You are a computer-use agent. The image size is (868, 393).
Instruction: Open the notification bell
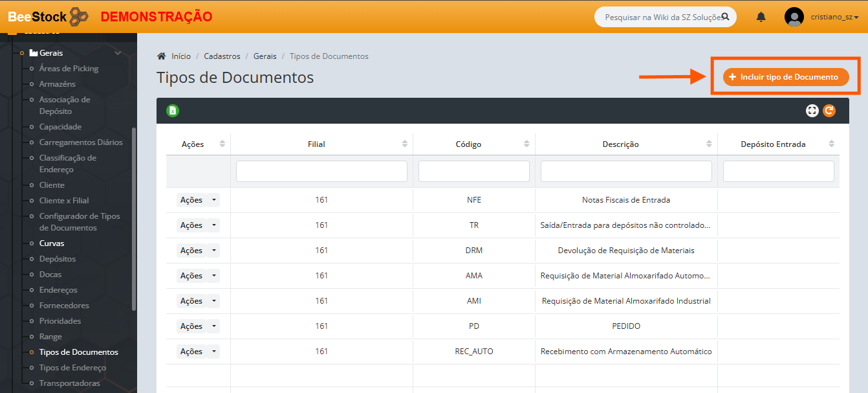761,17
